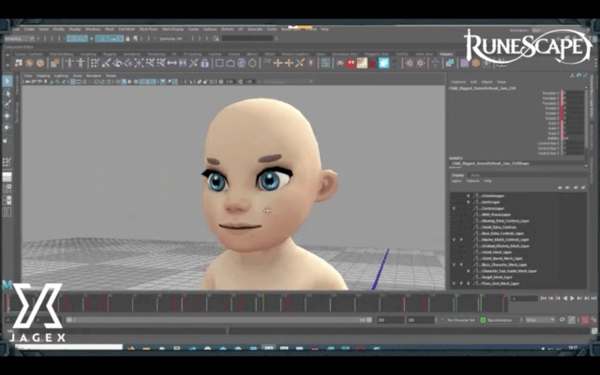
Task: Switch to the Anim tab in layer editor
Action: pos(475,175)
